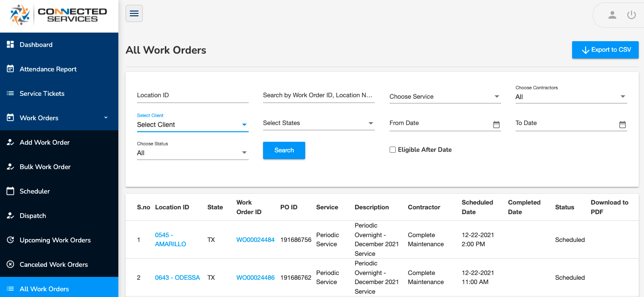The width and height of the screenshot is (644, 297).
Task: Click Export to CSV
Action: [x=605, y=49]
